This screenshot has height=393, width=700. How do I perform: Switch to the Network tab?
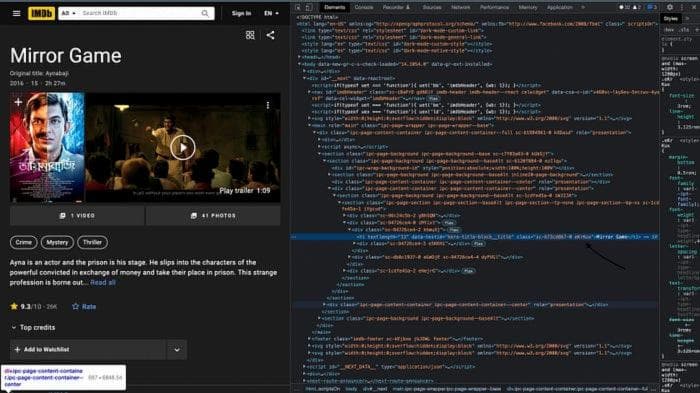pyautogui.click(x=460, y=7)
